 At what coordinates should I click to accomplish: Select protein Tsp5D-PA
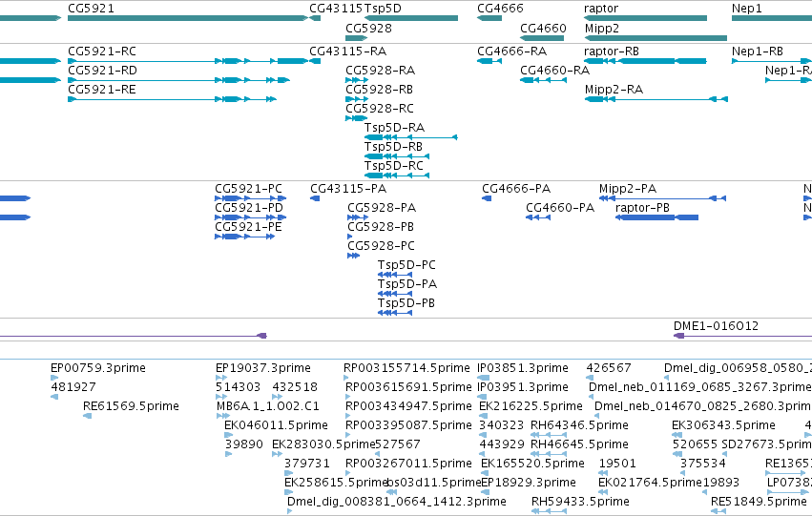tap(395, 294)
